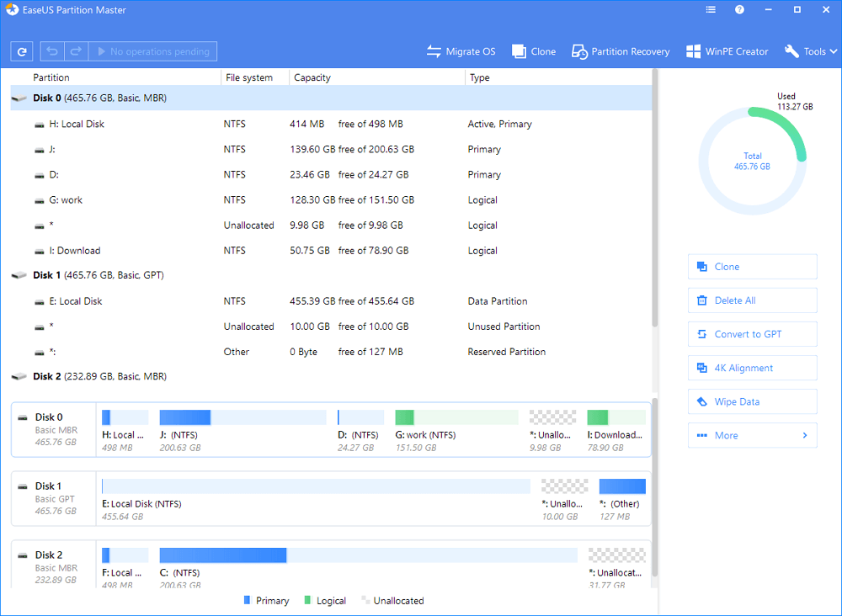Open the list menu icon in the title bar

(x=711, y=9)
